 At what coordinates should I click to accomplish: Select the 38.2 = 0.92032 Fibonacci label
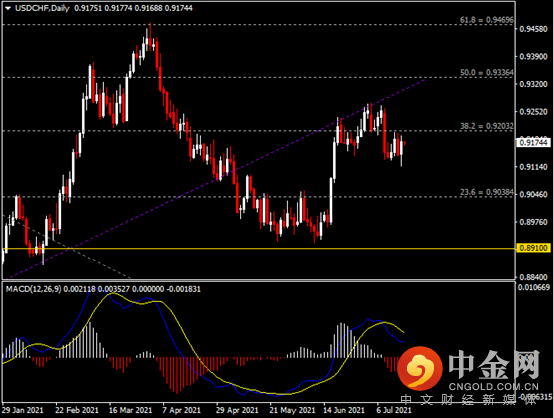click(487, 126)
